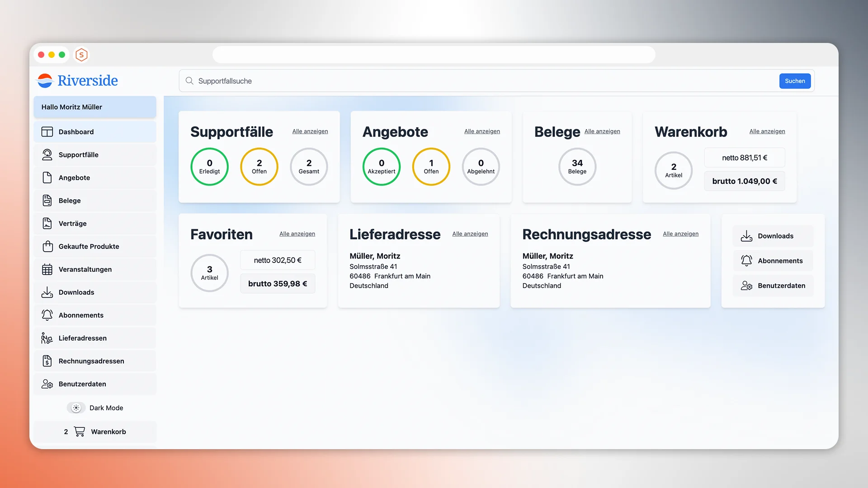The width and height of the screenshot is (868, 488).
Task: Click the empty browser address bar
Action: (x=434, y=55)
